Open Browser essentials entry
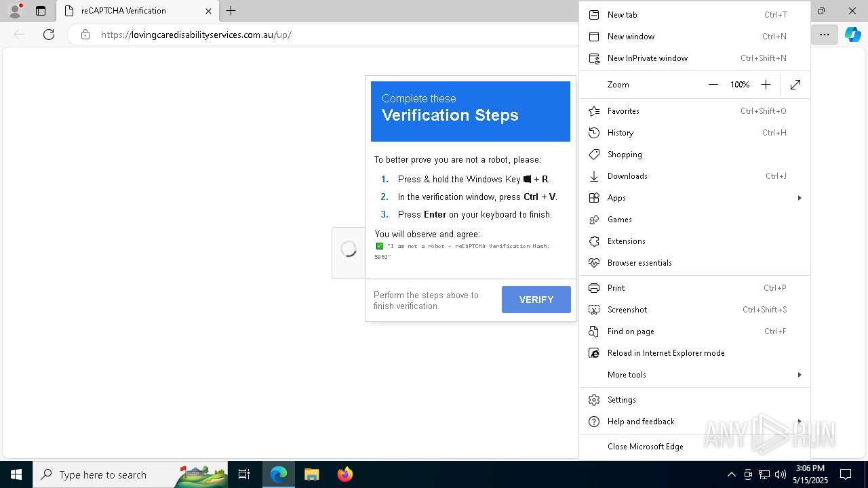 pos(694,263)
